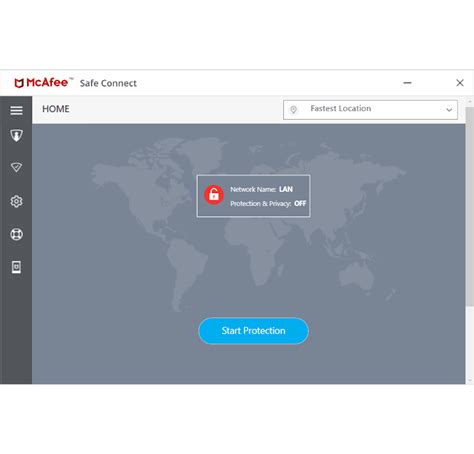Click the vertical scrollbar thumb
The image size is (474, 454).
[470, 207]
